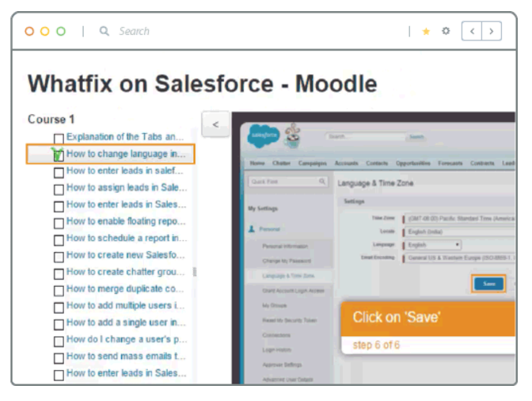532x401 pixels.
Task: Select Reset My Security Token item
Action: [290, 320]
